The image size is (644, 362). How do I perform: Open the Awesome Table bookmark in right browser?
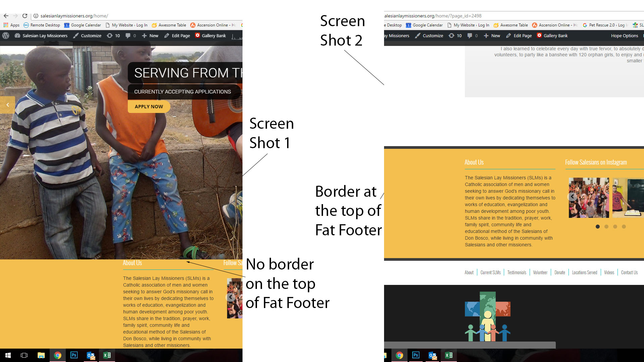(511, 25)
